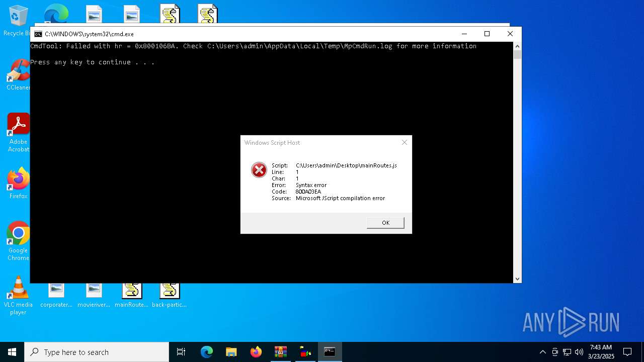Click the 'Type here to search' box
Viewport: 644px width, 362px height.
click(97, 352)
